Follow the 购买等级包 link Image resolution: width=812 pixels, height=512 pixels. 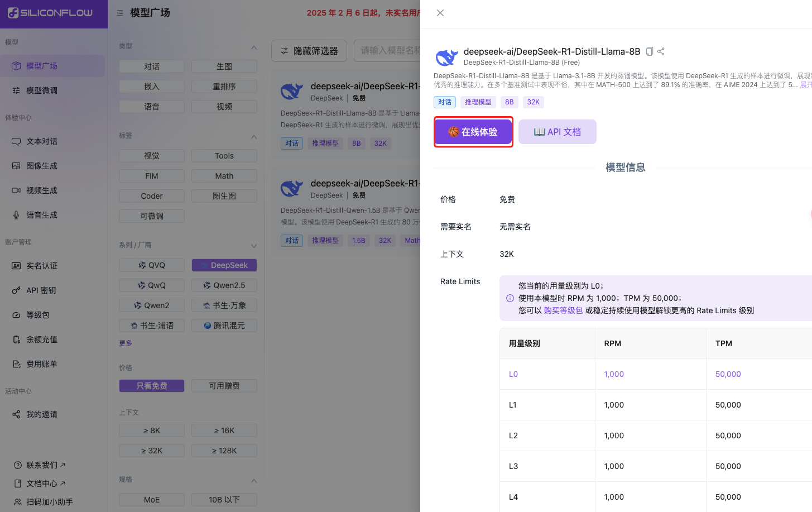pos(563,310)
